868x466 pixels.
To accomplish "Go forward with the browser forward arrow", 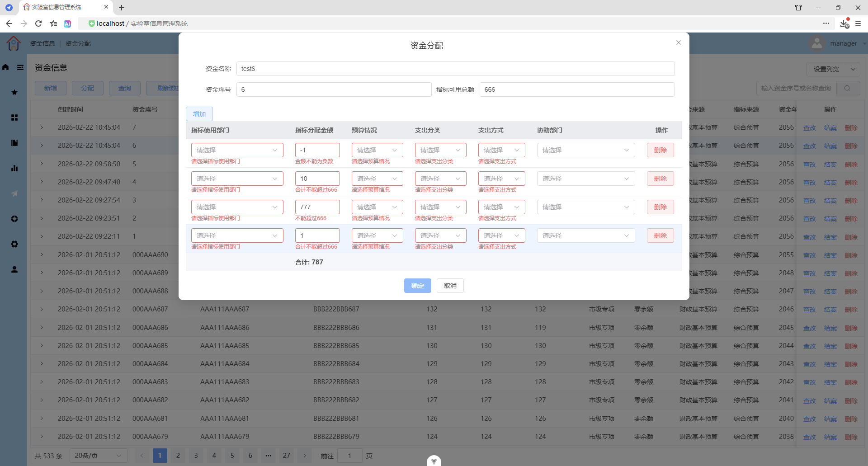I will tap(24, 24).
